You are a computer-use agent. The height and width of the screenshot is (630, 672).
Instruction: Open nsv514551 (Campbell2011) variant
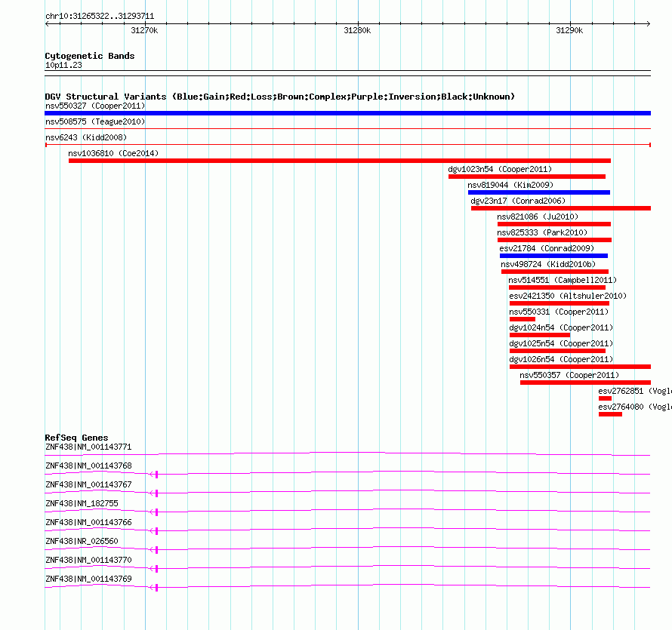click(x=563, y=280)
